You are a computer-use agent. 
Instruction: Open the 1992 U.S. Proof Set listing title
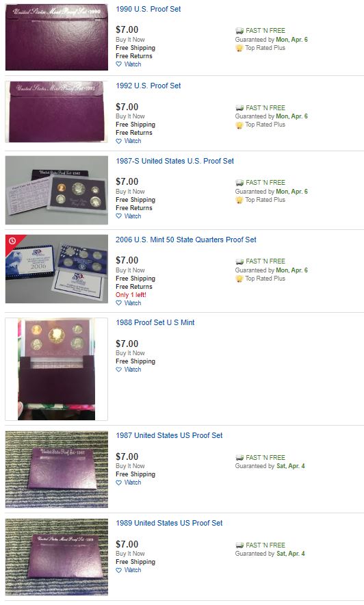[148, 86]
